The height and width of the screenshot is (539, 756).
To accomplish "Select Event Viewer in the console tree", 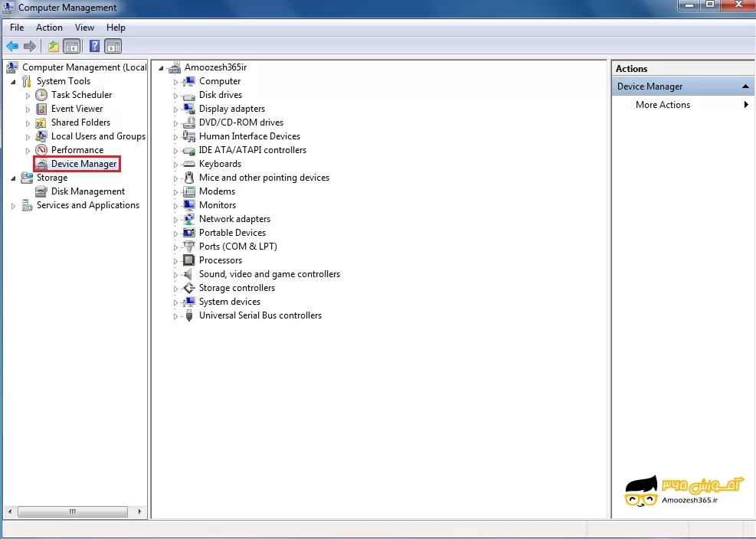I will tap(77, 108).
